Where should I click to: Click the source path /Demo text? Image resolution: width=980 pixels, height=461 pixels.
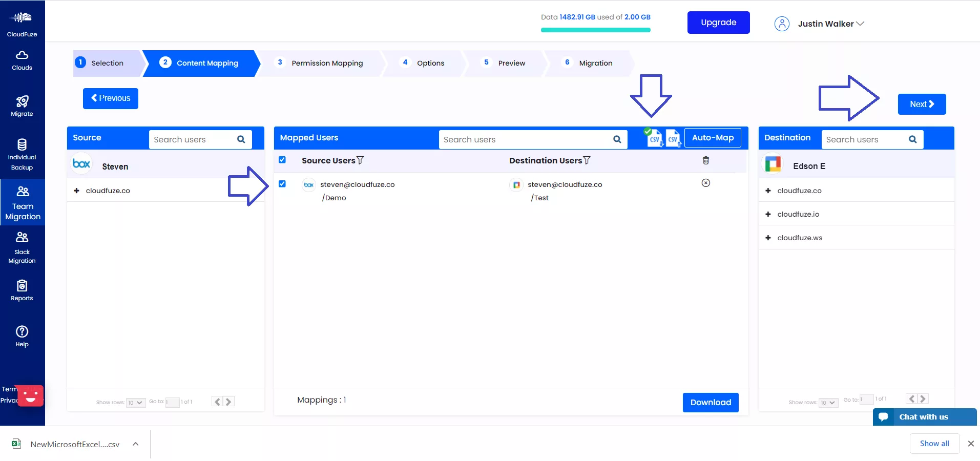pos(334,198)
